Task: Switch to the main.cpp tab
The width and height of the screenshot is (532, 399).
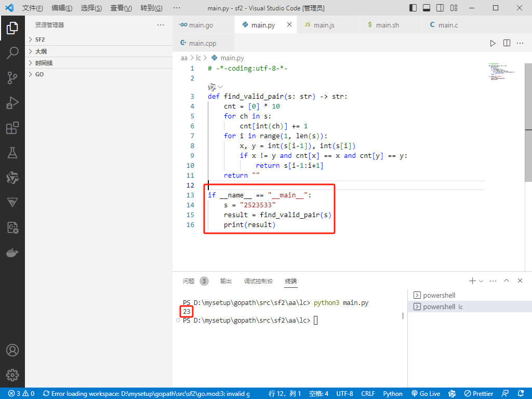Action: click(x=203, y=43)
